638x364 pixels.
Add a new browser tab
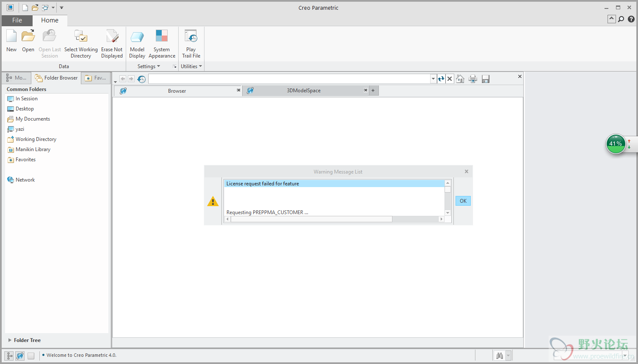(x=373, y=91)
